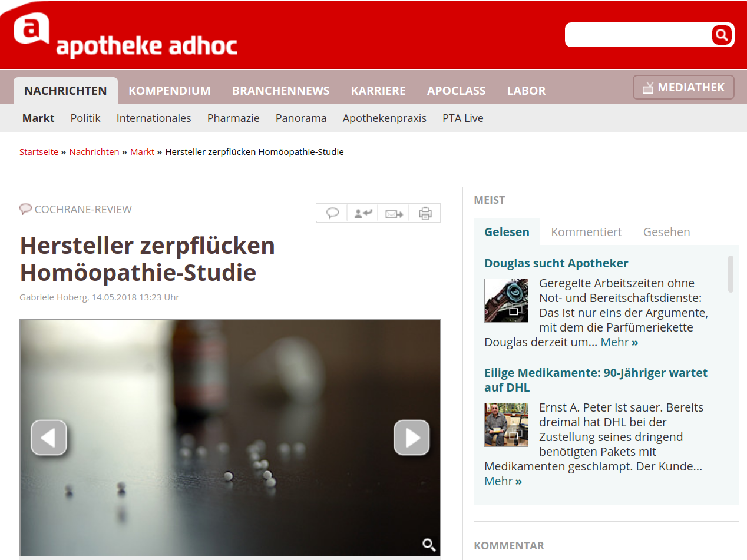Click the send by email envelope icon
The width and height of the screenshot is (747, 560).
tap(394, 214)
